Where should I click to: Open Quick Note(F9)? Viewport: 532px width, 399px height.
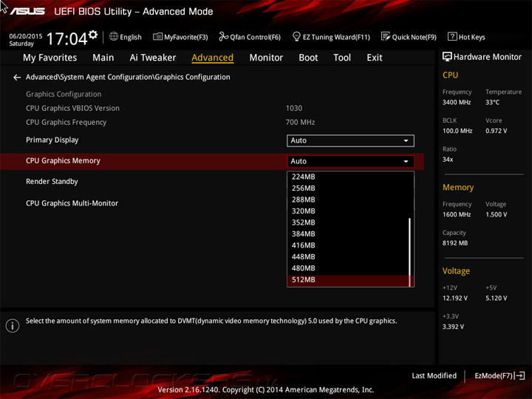point(409,37)
